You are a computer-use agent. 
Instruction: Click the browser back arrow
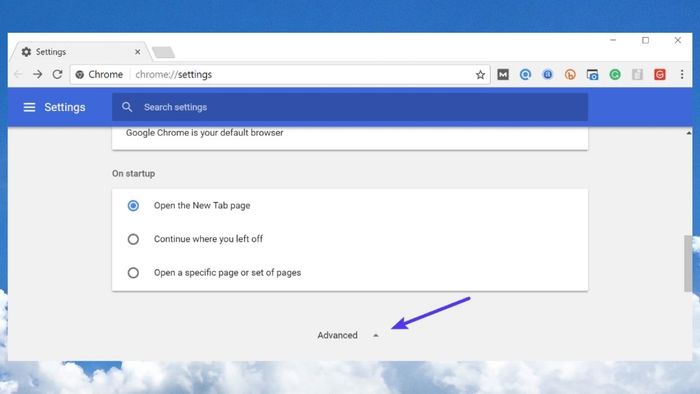(18, 75)
